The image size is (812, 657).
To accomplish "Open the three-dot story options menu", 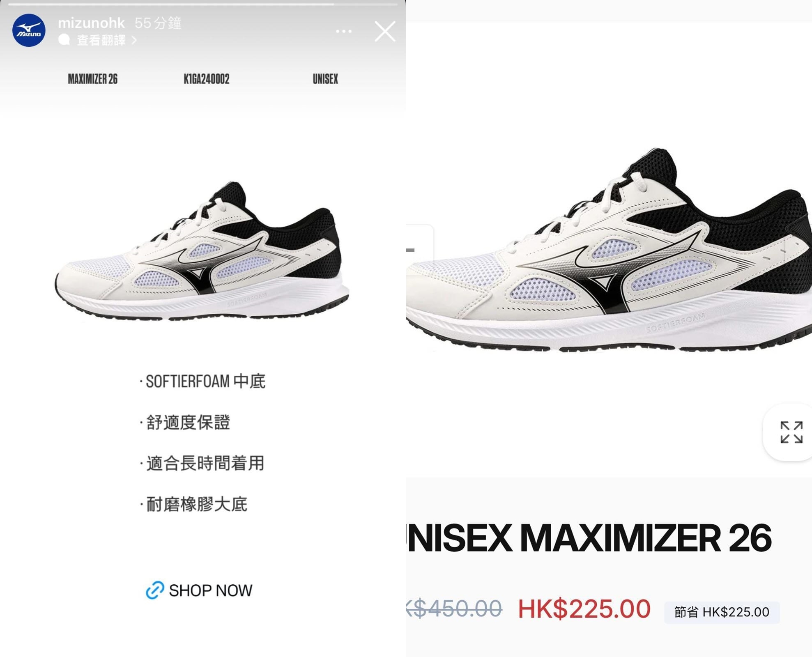I will [343, 31].
